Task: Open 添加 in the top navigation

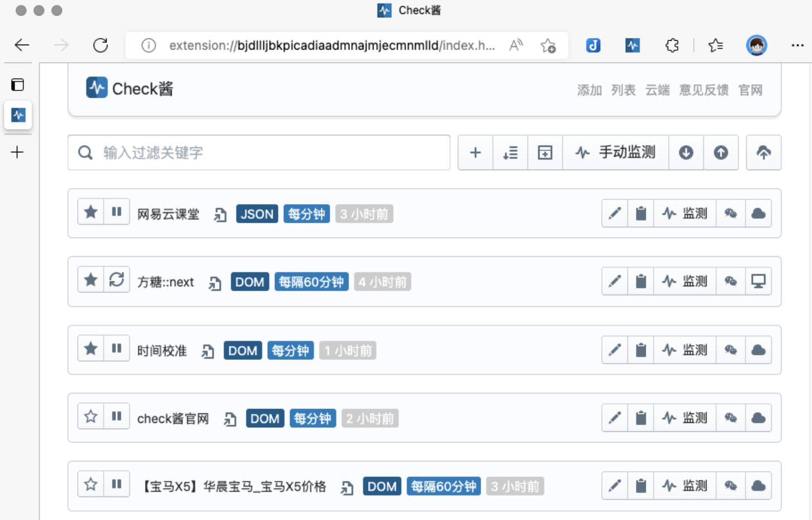Action: pyautogui.click(x=589, y=90)
